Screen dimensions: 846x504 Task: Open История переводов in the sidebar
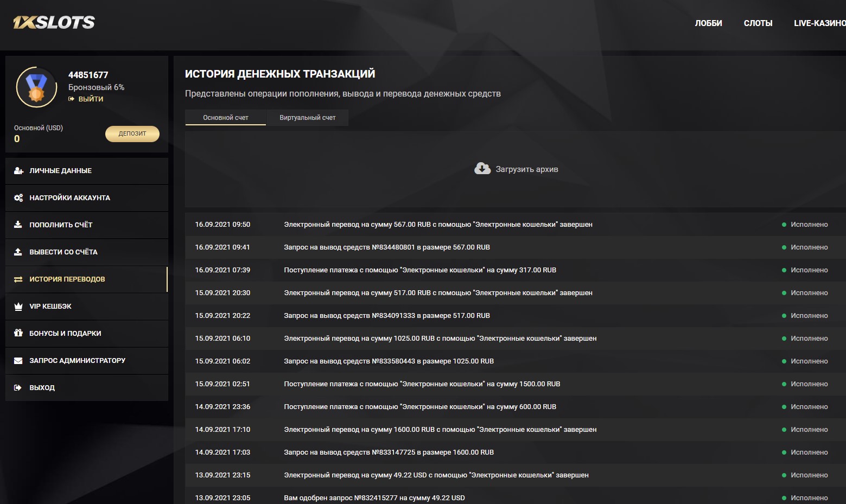pos(67,279)
